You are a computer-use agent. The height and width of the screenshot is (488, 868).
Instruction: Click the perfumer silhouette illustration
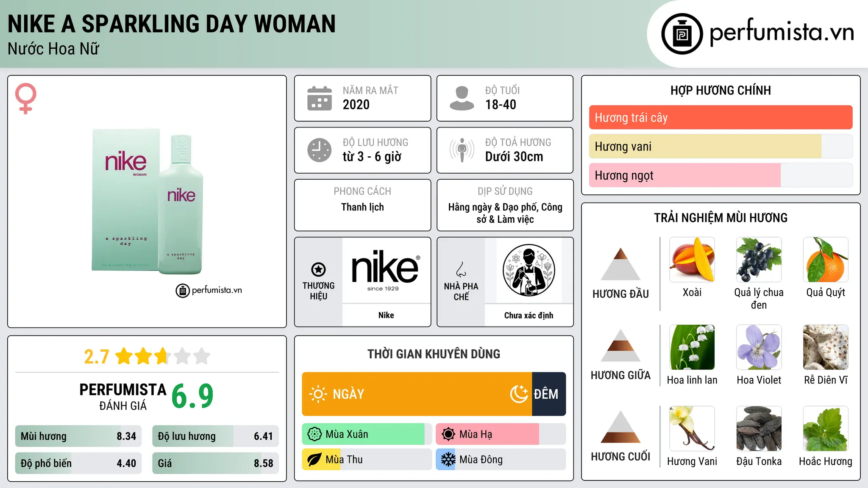tap(529, 270)
